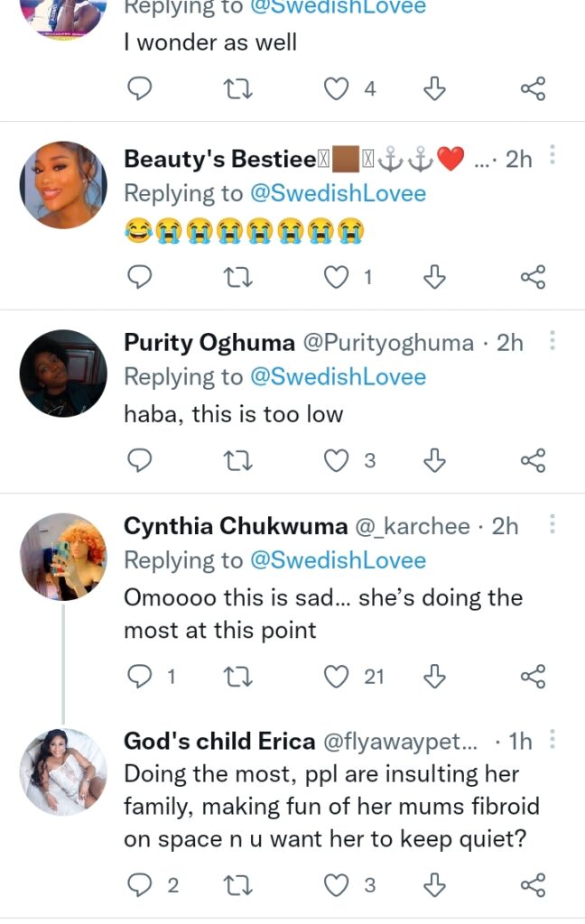Reply to Cynthia Chukwuma's tweet
Image resolution: width=585 pixels, height=924 pixels.
coord(138,675)
